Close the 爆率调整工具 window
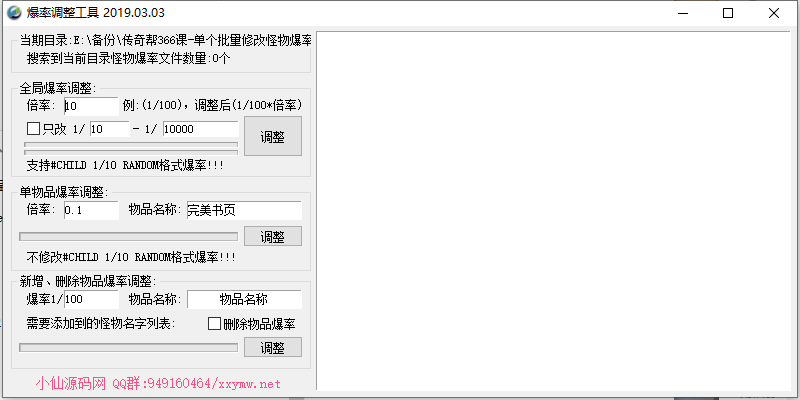 [774, 13]
